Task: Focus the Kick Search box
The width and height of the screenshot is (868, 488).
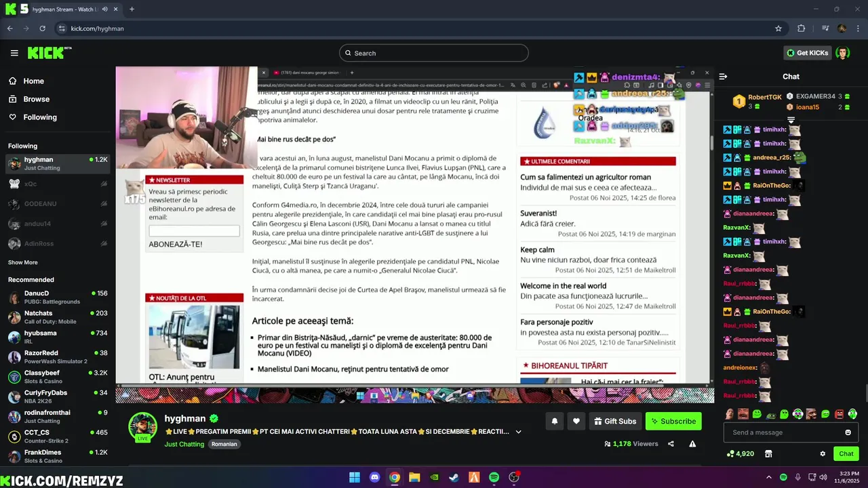Action: (434, 53)
